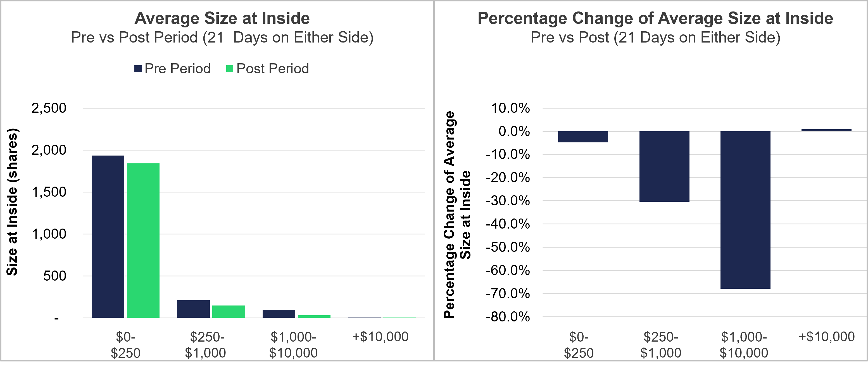Select the "Pre Period" legend label
868x369 pixels.
(177, 69)
